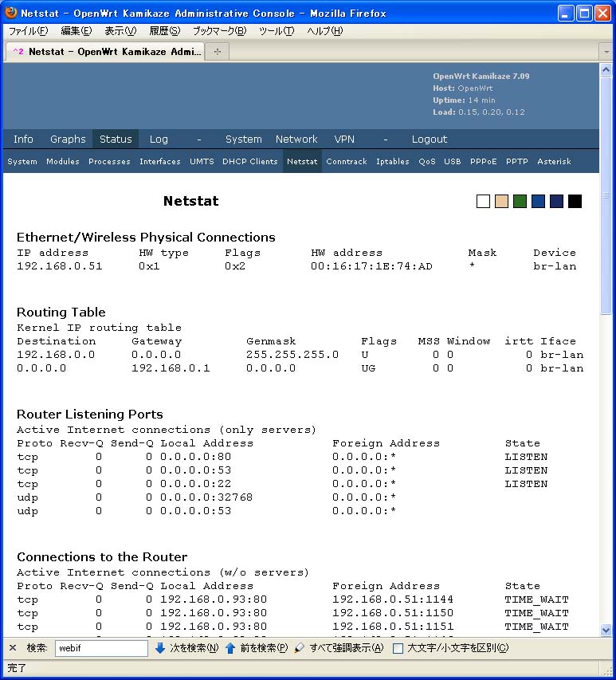Click the Firefox logo in title bar
The height and width of the screenshot is (680, 616).
coord(10,14)
